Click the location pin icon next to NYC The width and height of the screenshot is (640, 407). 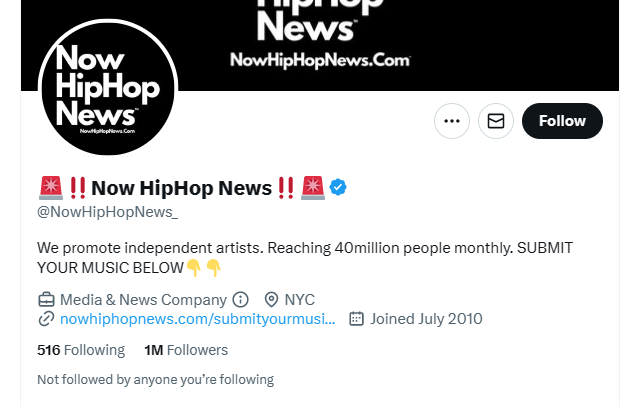coord(271,300)
